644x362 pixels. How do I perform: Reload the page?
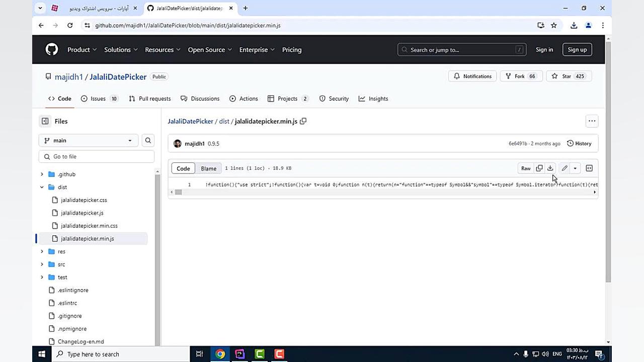click(70, 25)
